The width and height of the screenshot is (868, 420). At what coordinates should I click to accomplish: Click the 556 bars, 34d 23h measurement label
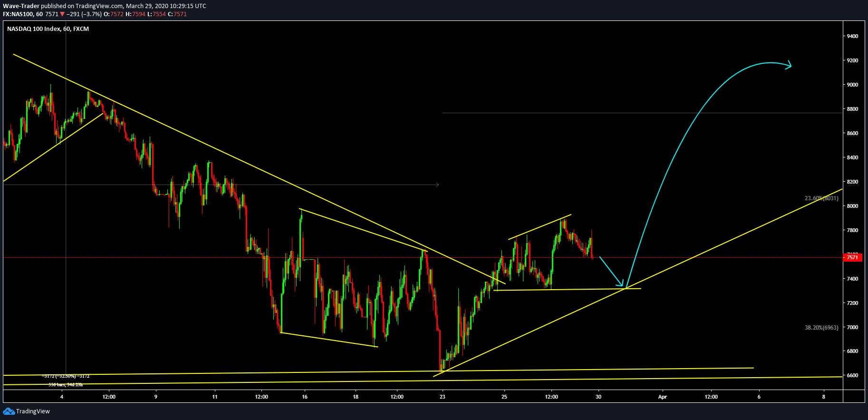click(66, 385)
